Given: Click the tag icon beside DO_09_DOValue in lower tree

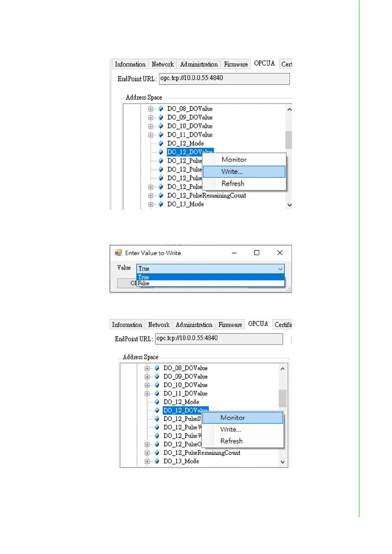Looking at the screenshot, I should (157, 377).
